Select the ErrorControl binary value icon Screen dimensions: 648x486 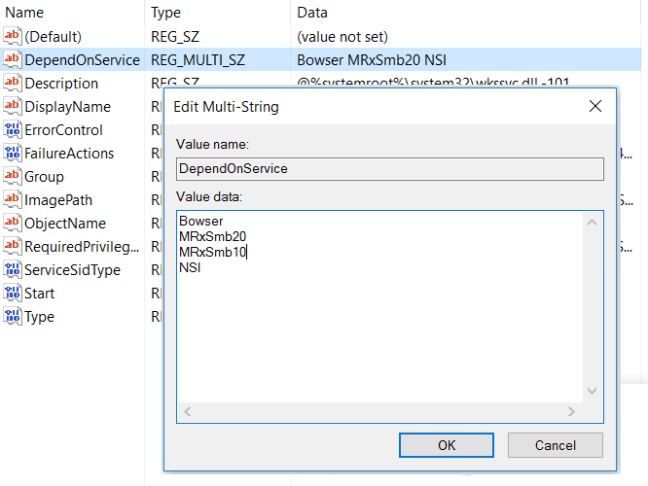13,130
